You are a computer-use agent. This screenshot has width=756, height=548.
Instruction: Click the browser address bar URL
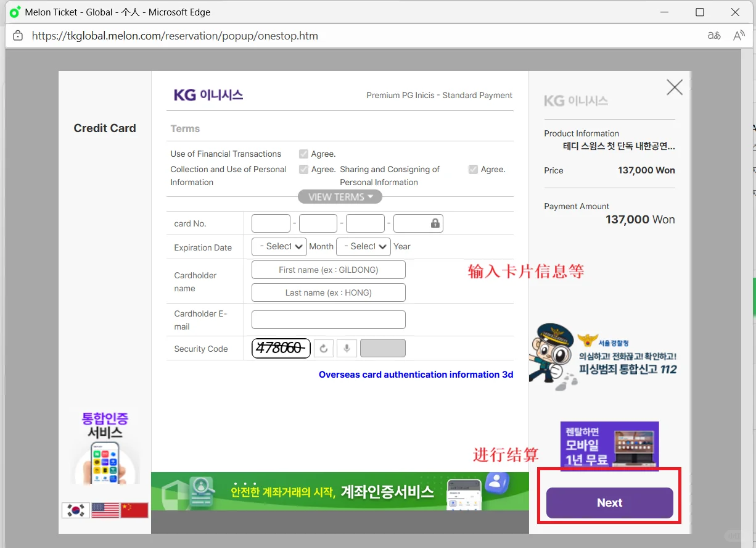click(175, 36)
